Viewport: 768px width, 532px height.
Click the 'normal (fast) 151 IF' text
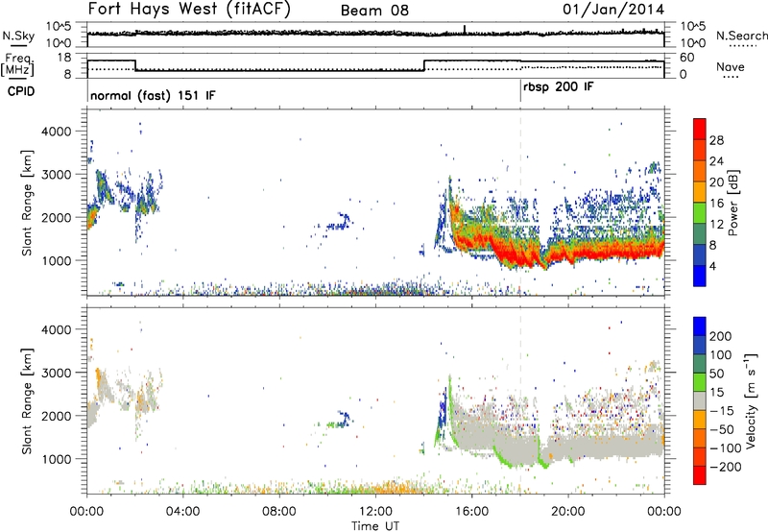click(x=153, y=95)
